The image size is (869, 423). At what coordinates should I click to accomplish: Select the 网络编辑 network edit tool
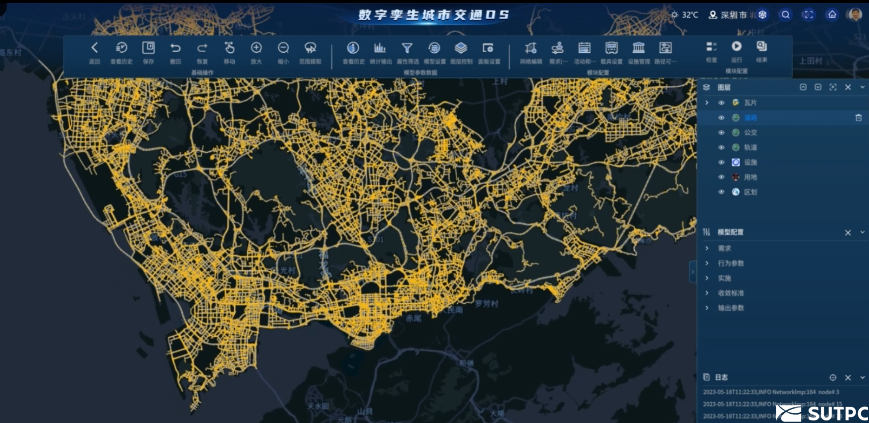click(531, 48)
